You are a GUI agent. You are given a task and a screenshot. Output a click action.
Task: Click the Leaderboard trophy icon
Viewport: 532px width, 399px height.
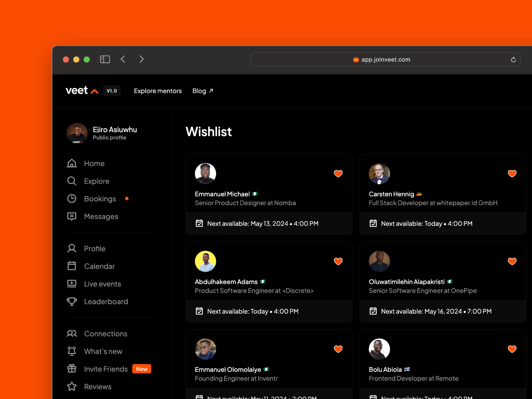[x=72, y=301]
